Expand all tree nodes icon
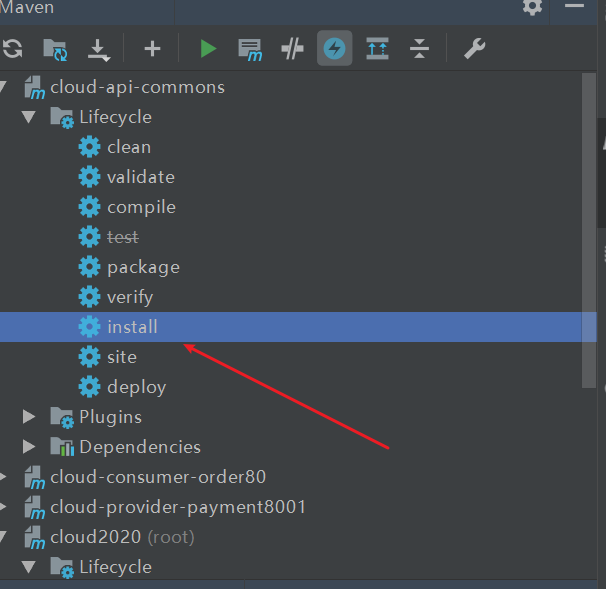 (377, 49)
